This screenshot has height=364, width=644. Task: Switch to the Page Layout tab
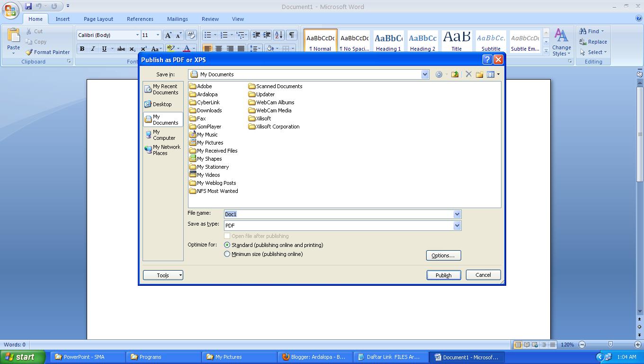coord(98,19)
